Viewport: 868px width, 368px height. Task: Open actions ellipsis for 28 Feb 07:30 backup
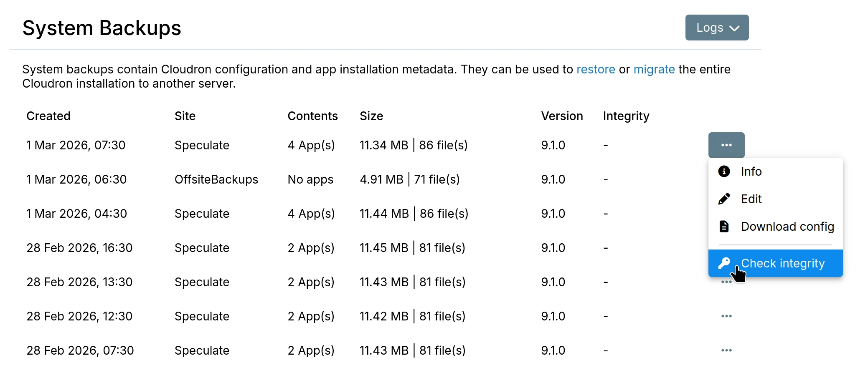(x=726, y=350)
